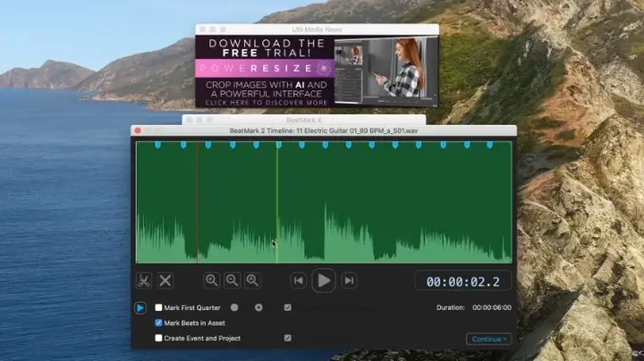644x361 pixels.
Task: Click the BeatMark X window title bar
Action: 304,120
